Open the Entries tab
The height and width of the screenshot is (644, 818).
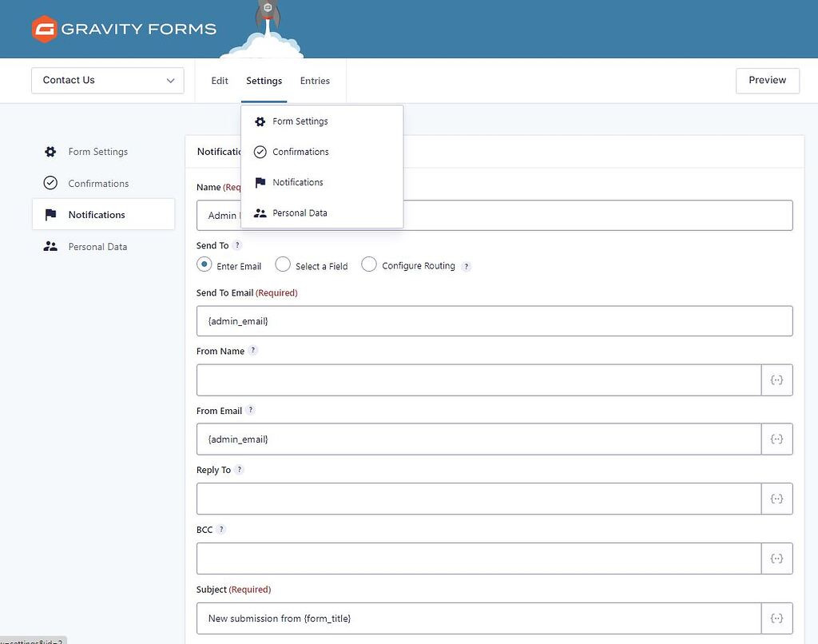tap(315, 81)
